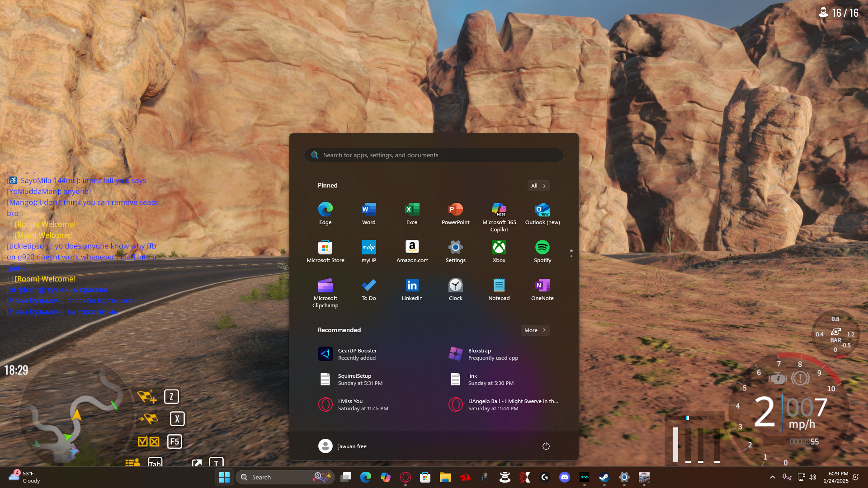Go to next pinned apps page dot
Image resolution: width=868 pixels, height=488 pixels.
click(x=571, y=256)
